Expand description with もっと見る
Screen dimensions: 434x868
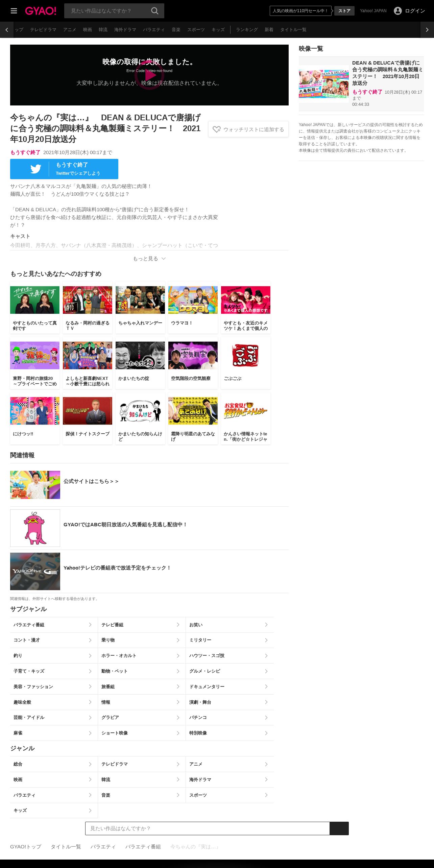coord(149,259)
